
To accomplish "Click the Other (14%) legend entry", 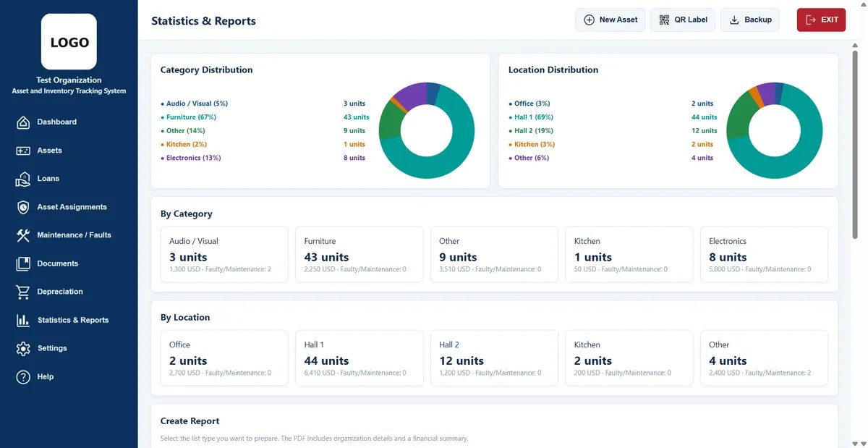I will tap(183, 131).
